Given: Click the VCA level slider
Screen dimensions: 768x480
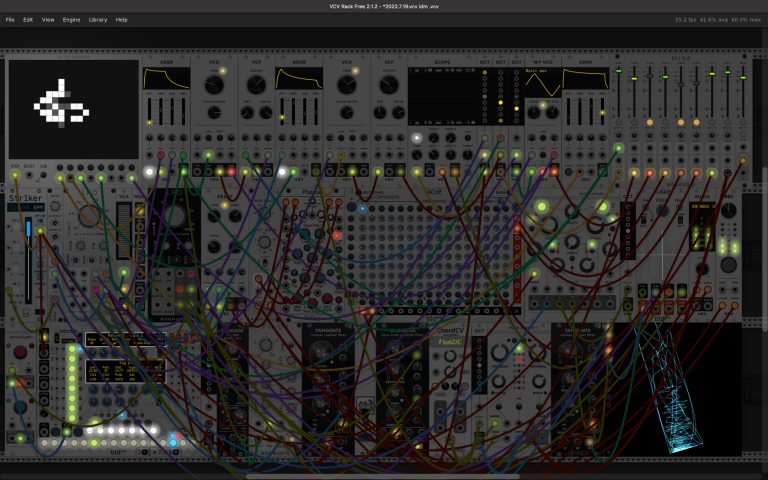Looking at the screenshot, I should pos(124,230).
